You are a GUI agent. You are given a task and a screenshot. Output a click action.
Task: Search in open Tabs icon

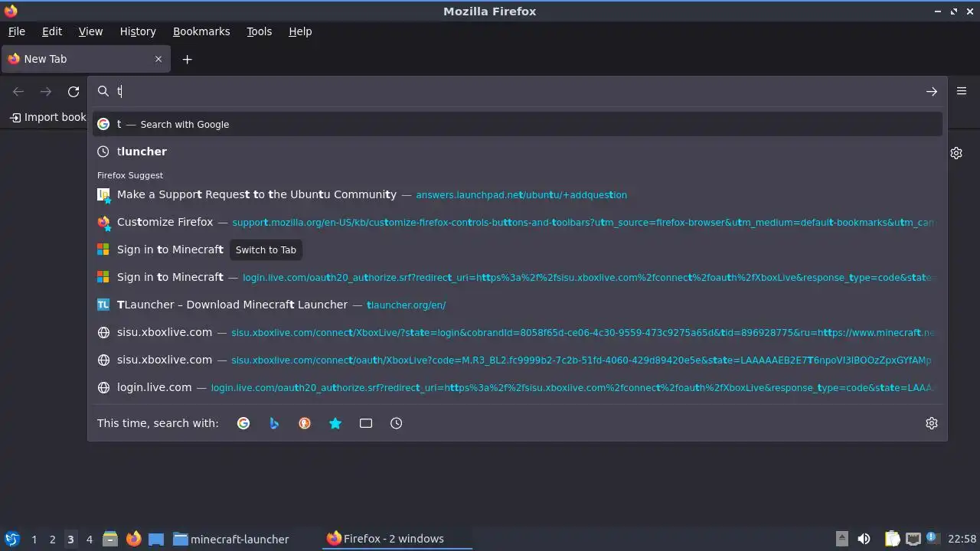[366, 423]
